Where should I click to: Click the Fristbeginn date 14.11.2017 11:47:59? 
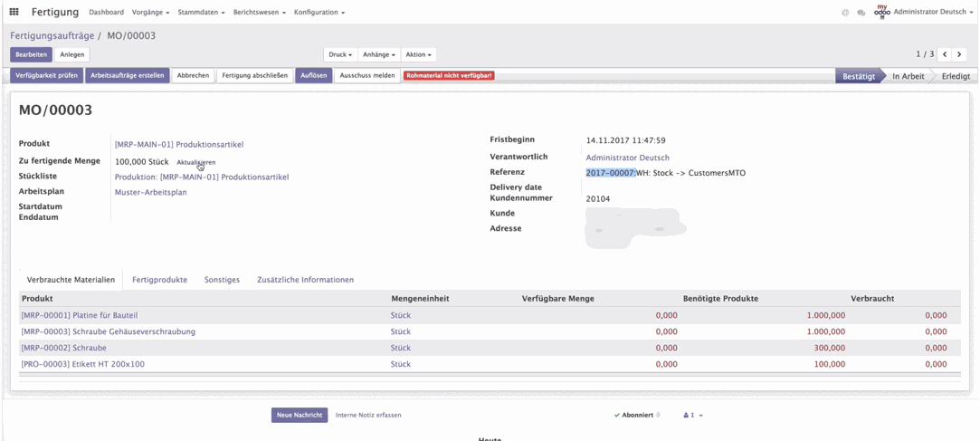625,140
